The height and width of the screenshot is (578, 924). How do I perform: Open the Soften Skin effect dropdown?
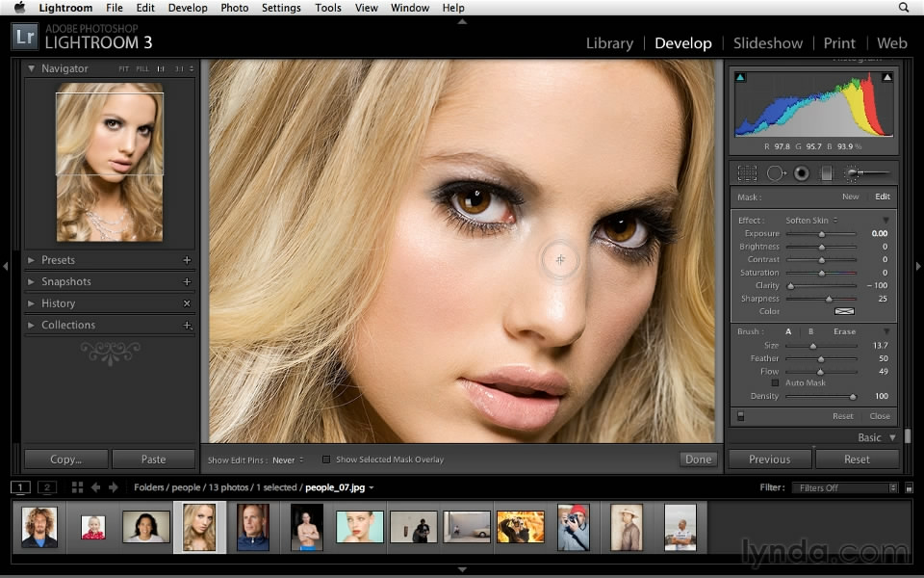click(811, 220)
